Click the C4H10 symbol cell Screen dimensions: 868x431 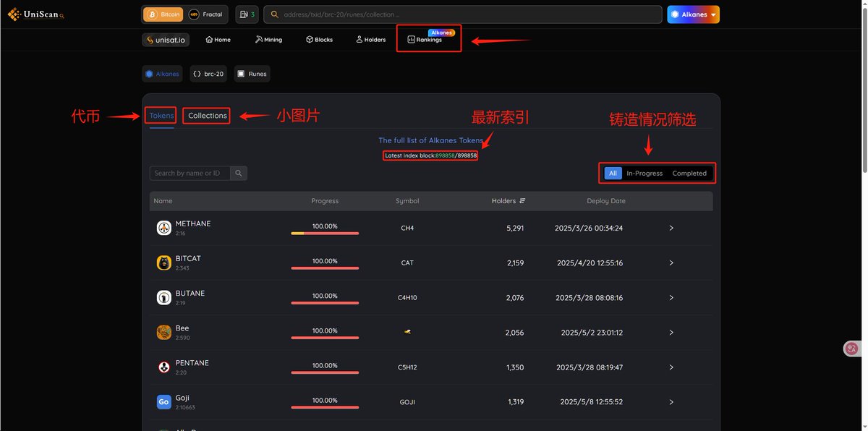point(407,297)
